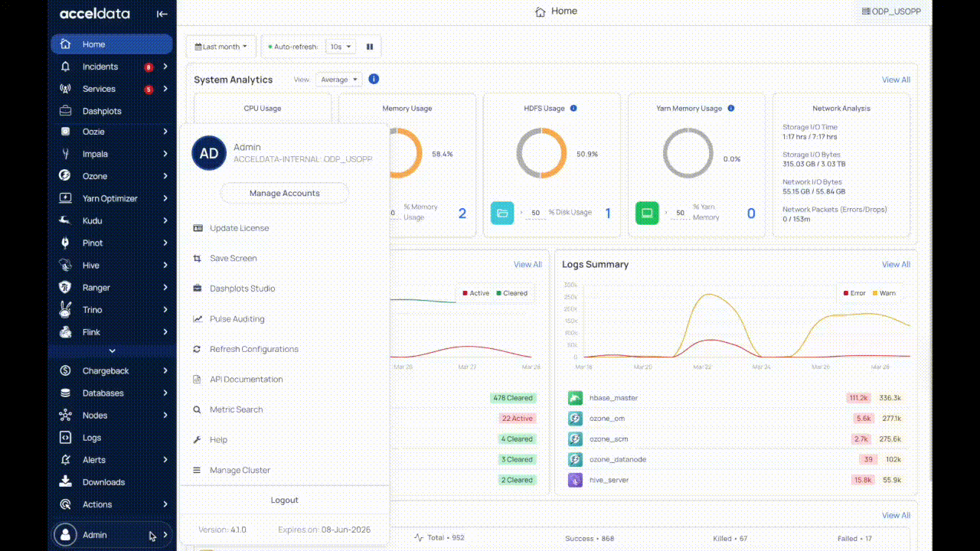The width and height of the screenshot is (980, 551).
Task: Click the Pinot icon in the sidebar
Action: point(66,243)
